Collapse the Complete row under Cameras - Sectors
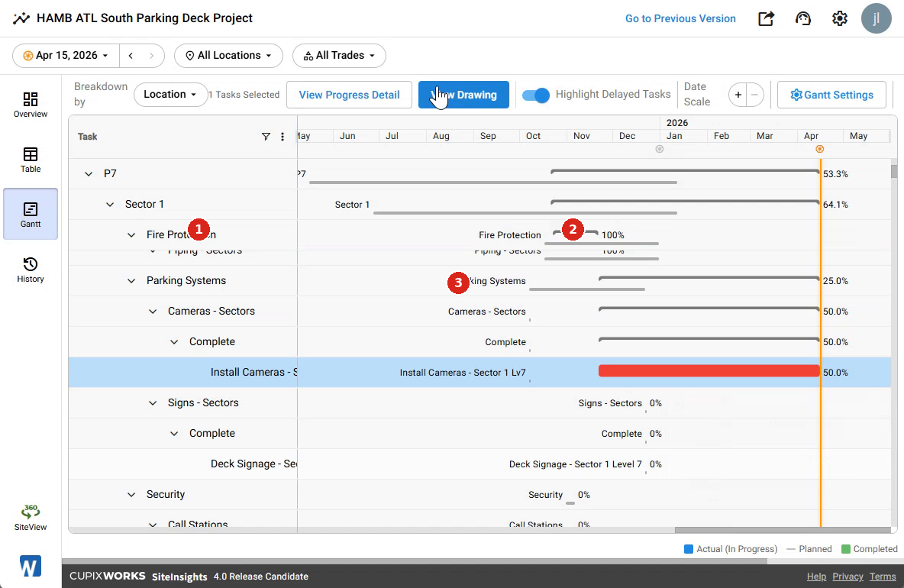 tap(173, 342)
